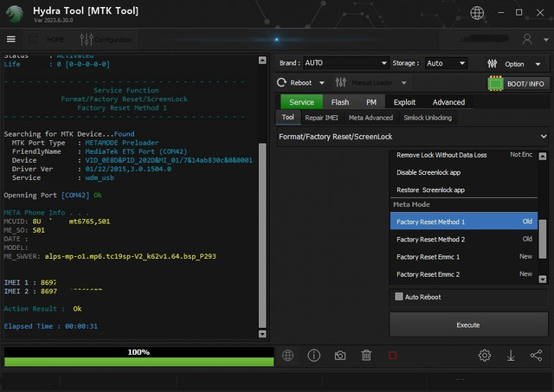The image size is (554, 392).
Task: Click the trash clear log icon
Action: point(366,356)
